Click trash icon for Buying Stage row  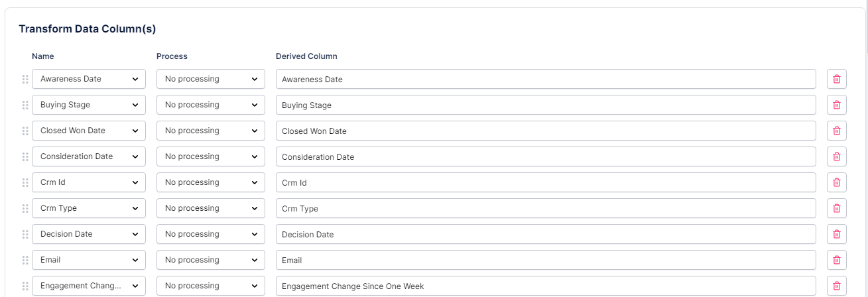point(837,105)
